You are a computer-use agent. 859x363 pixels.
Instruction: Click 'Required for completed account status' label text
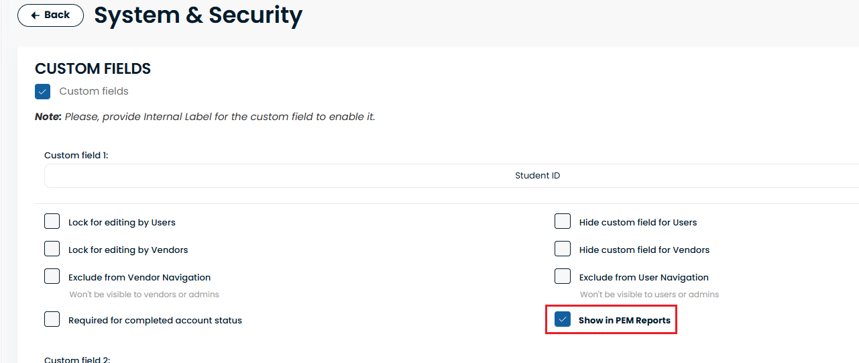pos(155,320)
